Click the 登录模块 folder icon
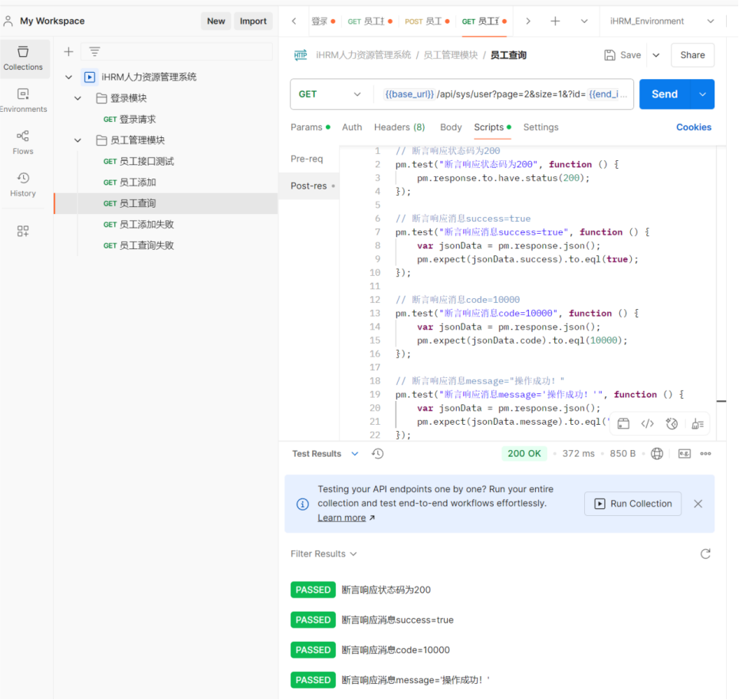Image resolution: width=739 pixels, height=700 pixels. tap(101, 98)
